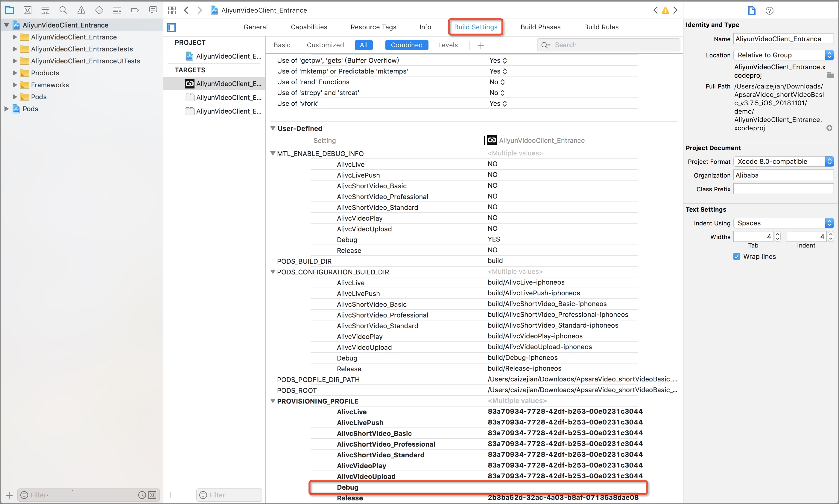Viewport: 839px width, 504px height.
Task: Adjust the Indent width stepper
Action: click(831, 236)
